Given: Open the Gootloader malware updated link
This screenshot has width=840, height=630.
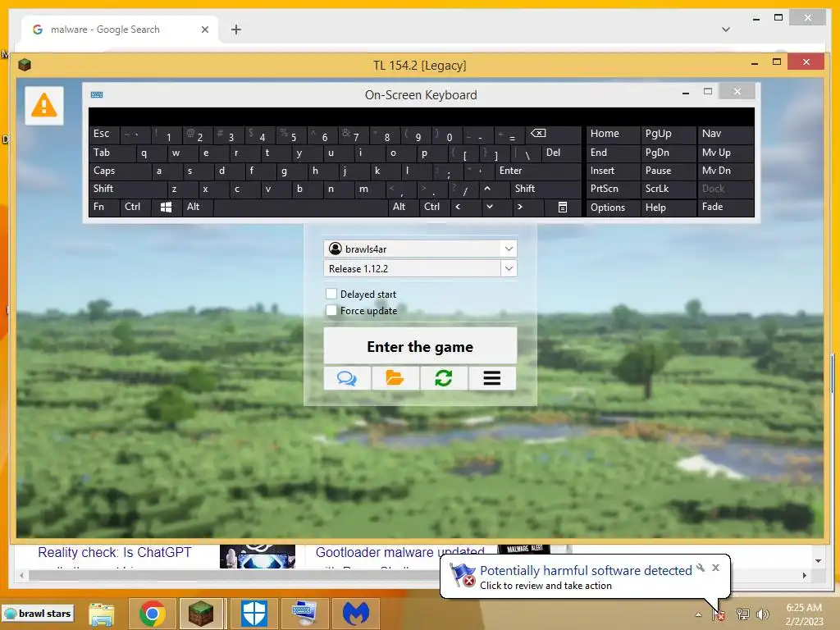Looking at the screenshot, I should (399, 552).
